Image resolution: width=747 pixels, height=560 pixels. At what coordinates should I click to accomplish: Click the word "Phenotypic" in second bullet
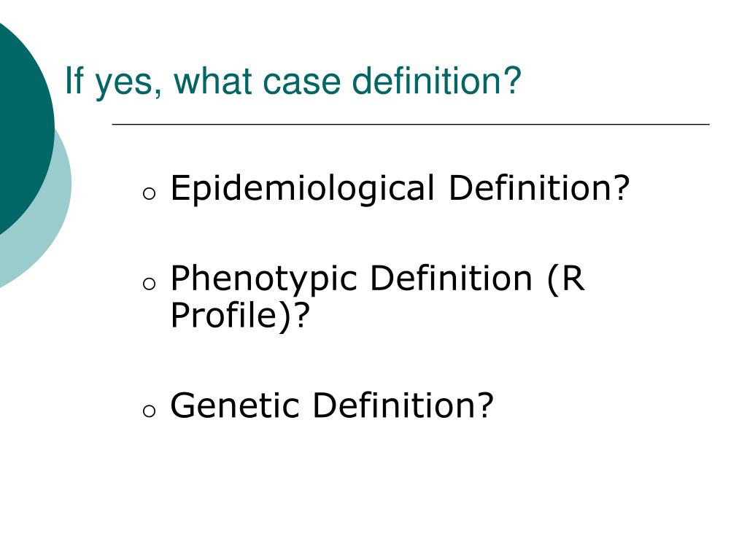[x=264, y=280]
